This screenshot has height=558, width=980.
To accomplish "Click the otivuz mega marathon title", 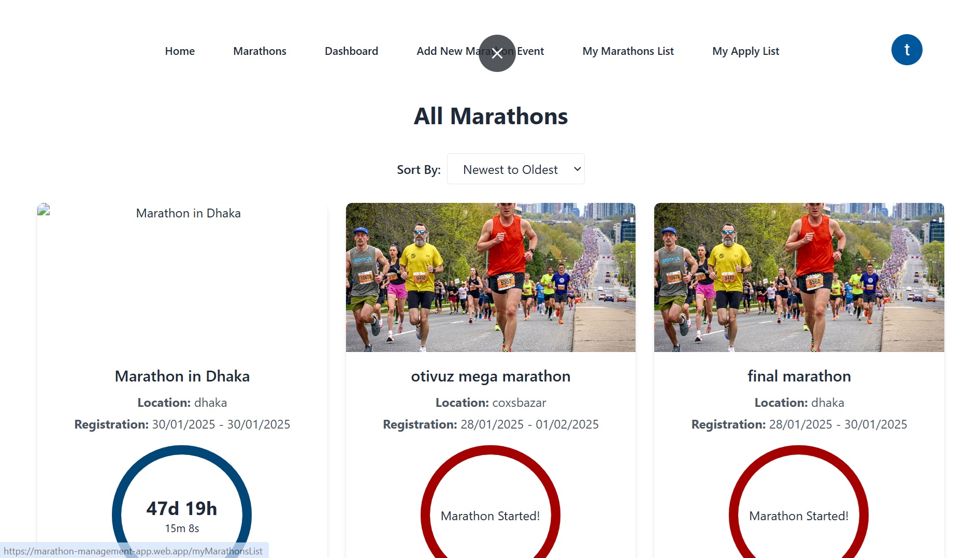I will click(x=491, y=376).
